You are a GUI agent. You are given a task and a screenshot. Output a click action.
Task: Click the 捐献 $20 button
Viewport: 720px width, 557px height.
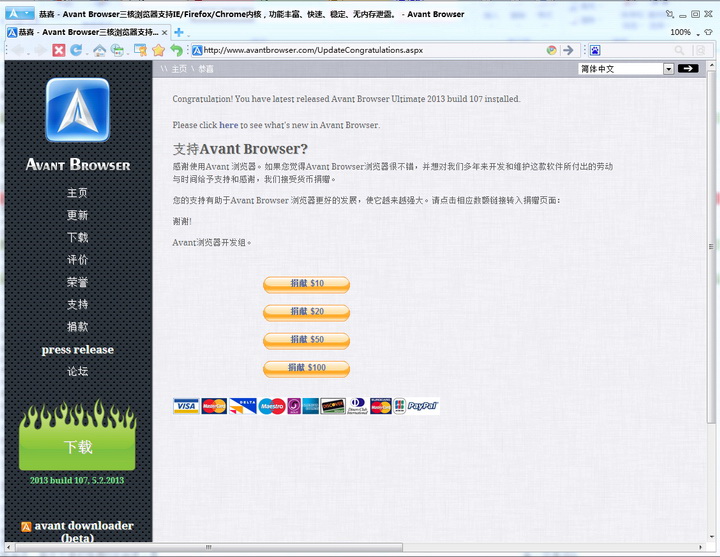click(x=306, y=312)
